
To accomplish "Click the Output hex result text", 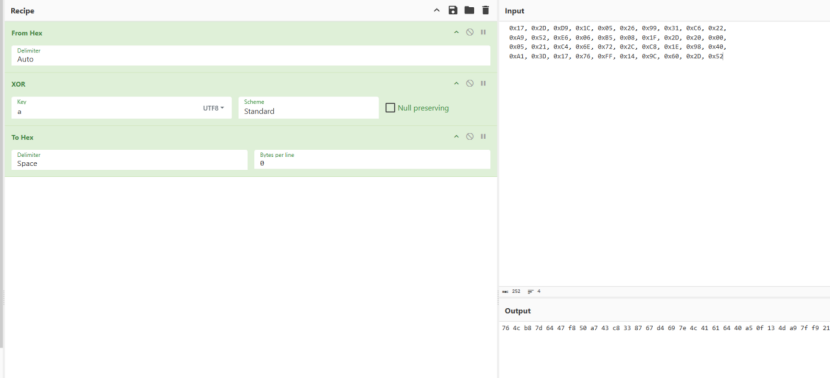I will click(x=665, y=328).
